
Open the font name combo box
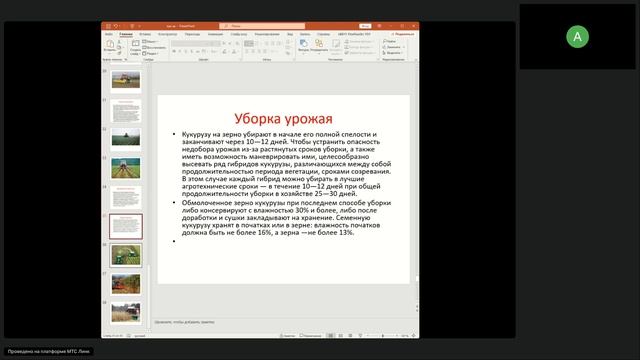click(x=191, y=43)
